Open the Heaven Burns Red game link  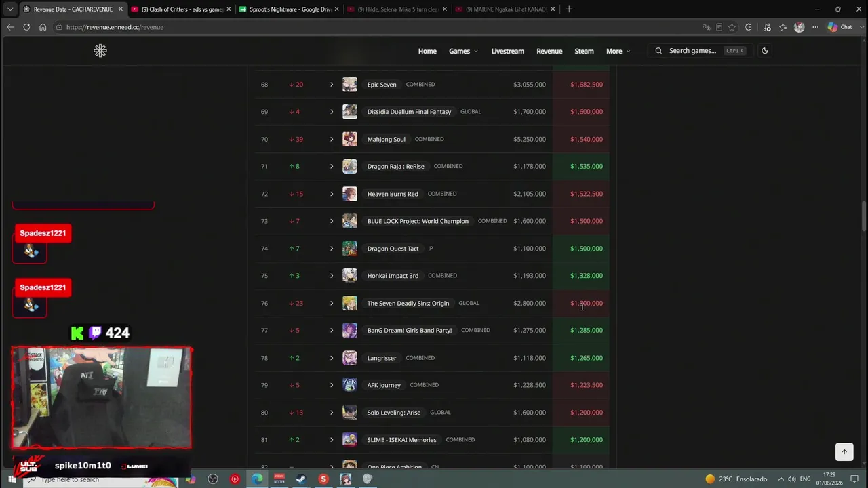tap(393, 194)
